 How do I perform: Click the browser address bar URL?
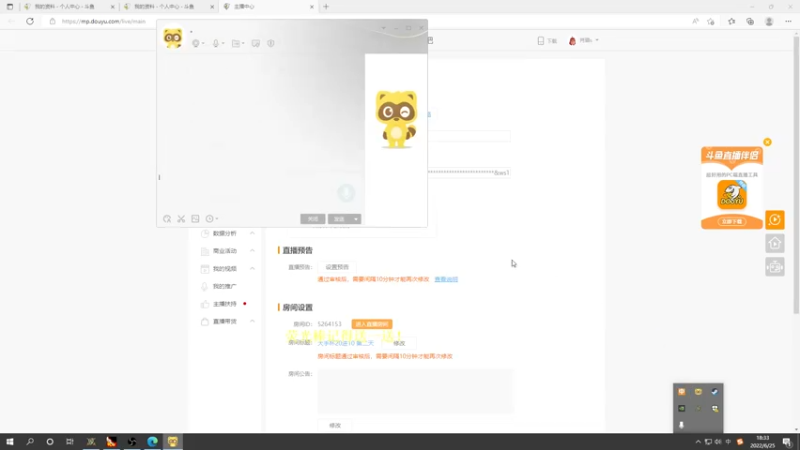[x=104, y=21]
